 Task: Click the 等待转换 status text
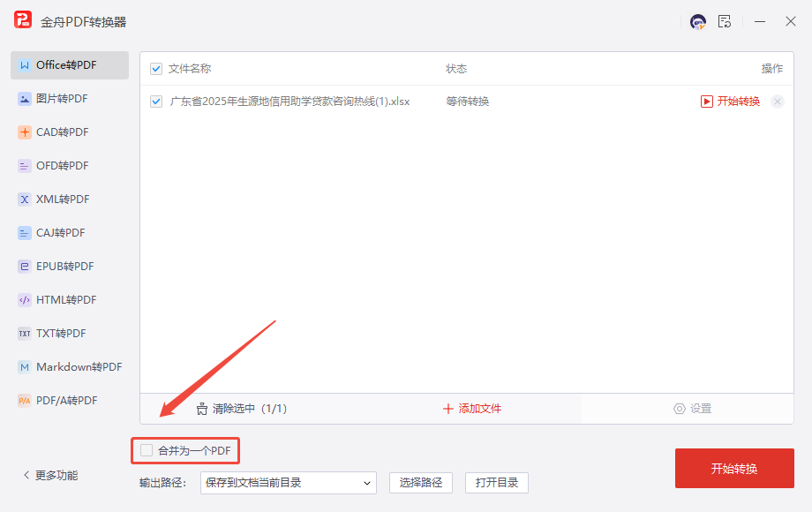[468, 102]
